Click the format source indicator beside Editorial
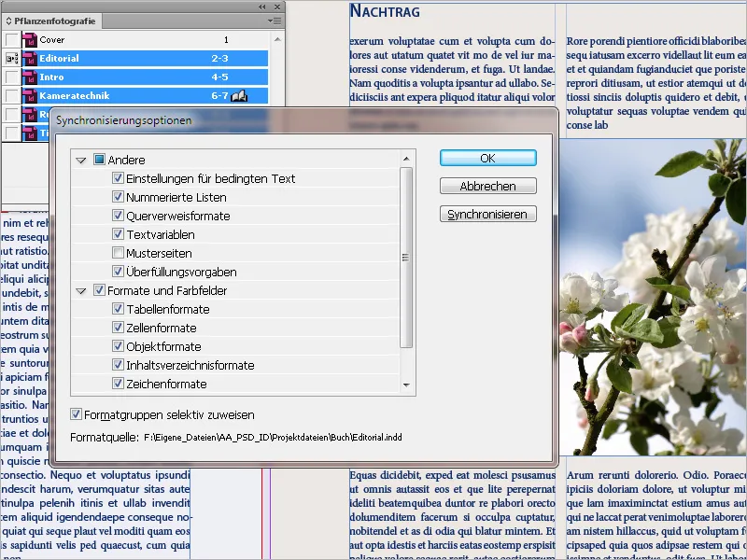Viewport: 747px width, 560px height. pos(12,59)
